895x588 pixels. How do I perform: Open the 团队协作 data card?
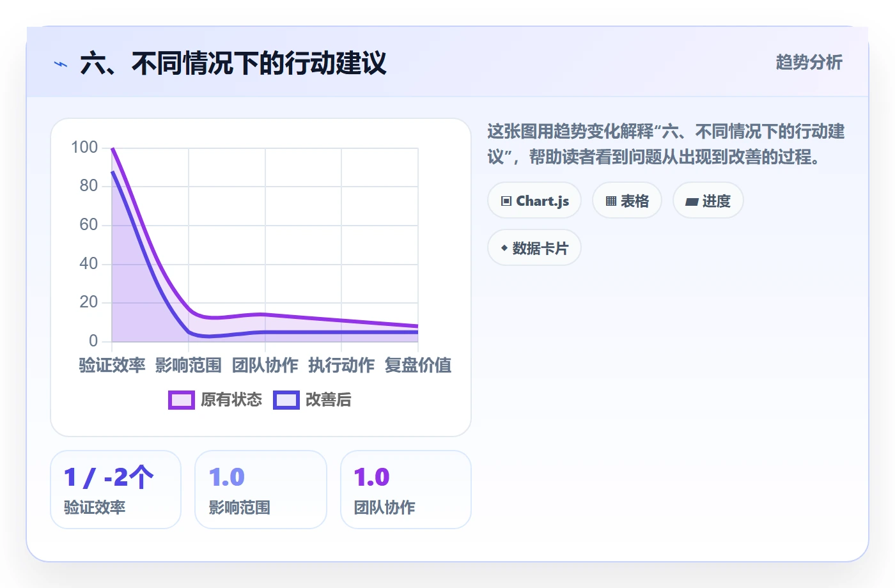[406, 490]
